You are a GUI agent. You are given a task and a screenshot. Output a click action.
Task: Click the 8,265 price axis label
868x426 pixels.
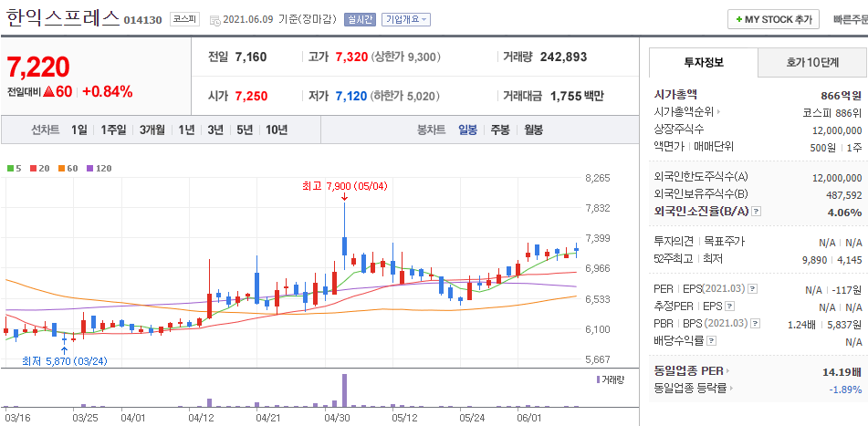[597, 178]
